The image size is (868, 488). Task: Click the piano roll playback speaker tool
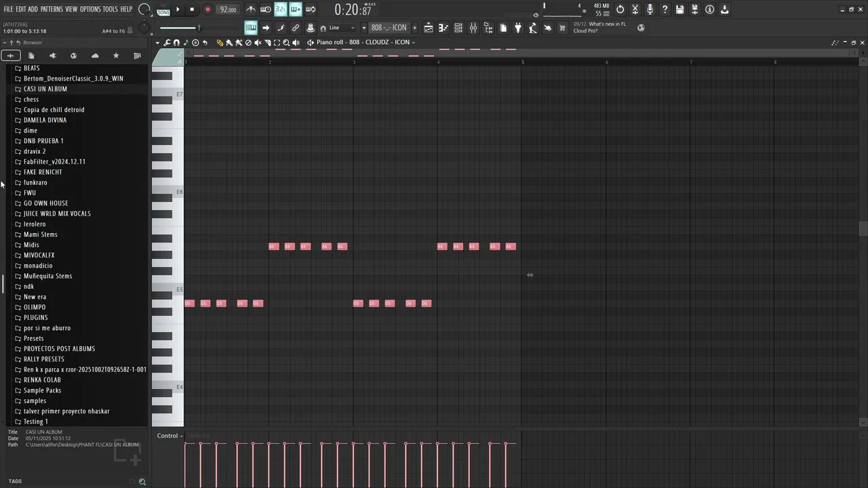tap(296, 43)
